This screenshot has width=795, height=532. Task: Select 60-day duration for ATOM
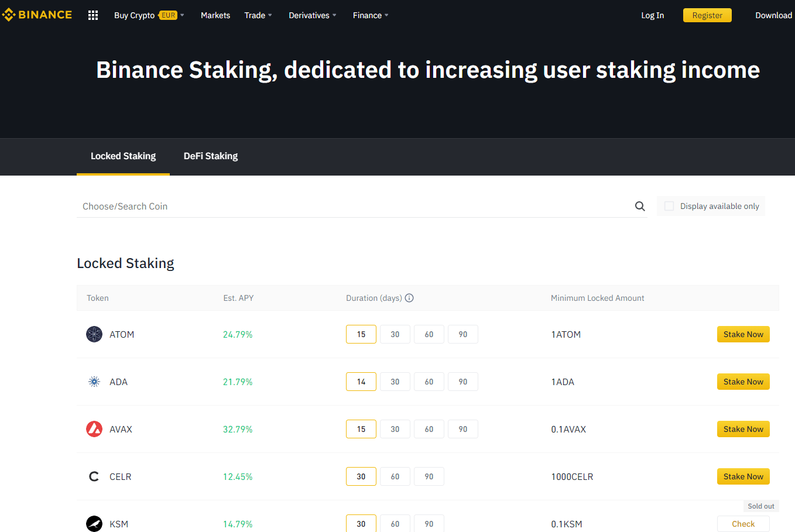pyautogui.click(x=429, y=334)
